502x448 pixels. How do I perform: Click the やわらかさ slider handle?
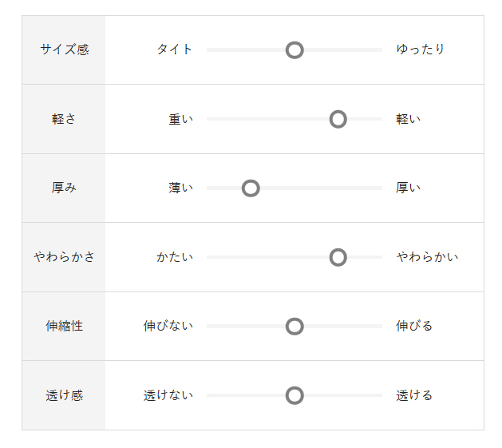[338, 257]
